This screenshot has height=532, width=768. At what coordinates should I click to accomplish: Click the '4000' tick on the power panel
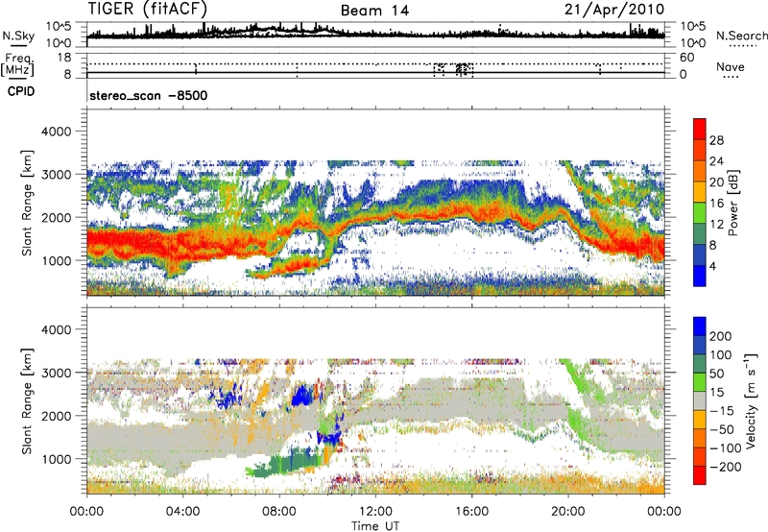[x=57, y=132]
